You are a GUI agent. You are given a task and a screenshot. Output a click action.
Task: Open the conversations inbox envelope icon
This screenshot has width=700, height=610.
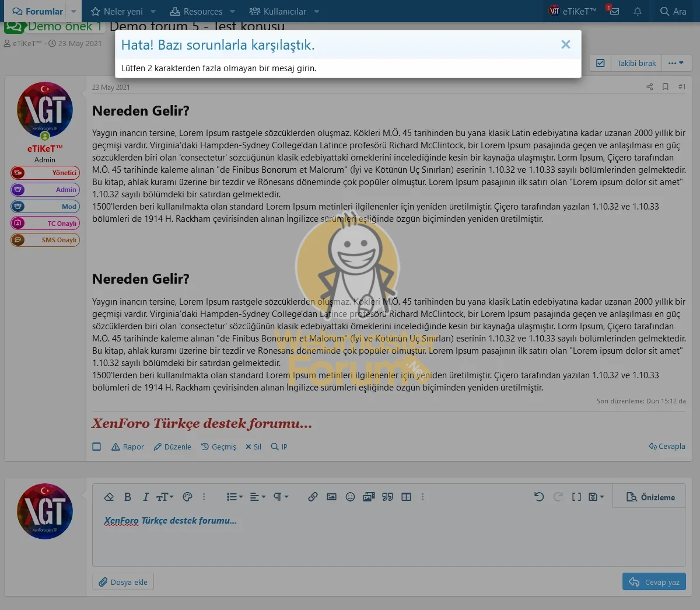[x=613, y=11]
